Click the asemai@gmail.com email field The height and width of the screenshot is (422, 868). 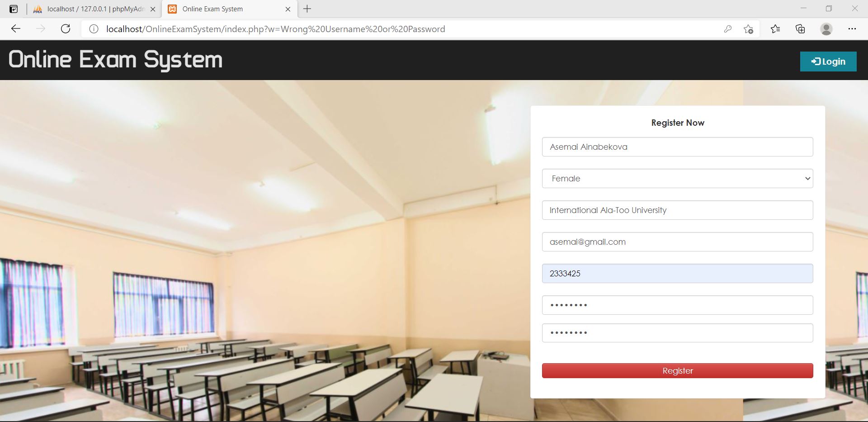(677, 242)
